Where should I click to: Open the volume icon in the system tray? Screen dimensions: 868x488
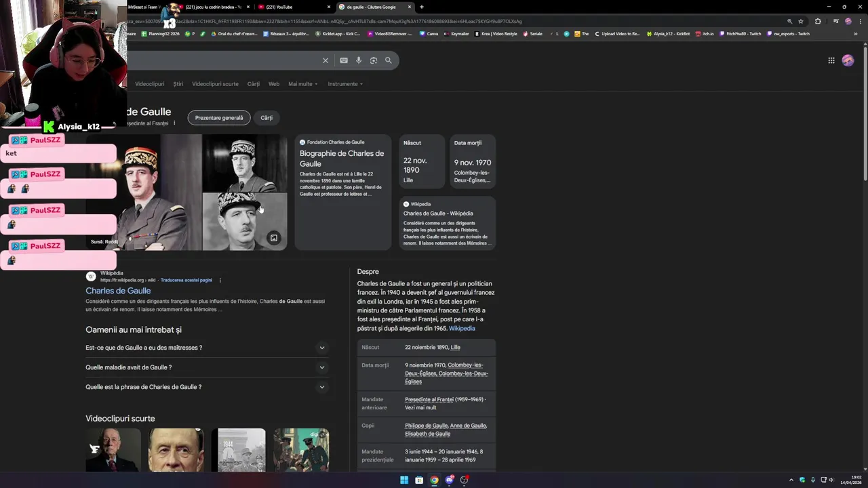[x=831, y=480]
